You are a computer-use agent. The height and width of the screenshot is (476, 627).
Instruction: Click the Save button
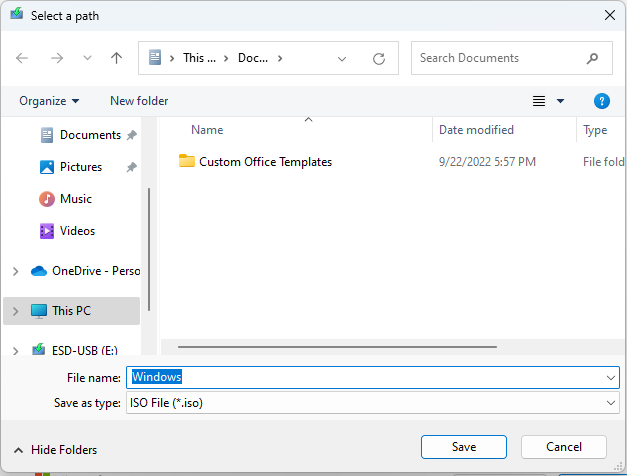pos(463,447)
